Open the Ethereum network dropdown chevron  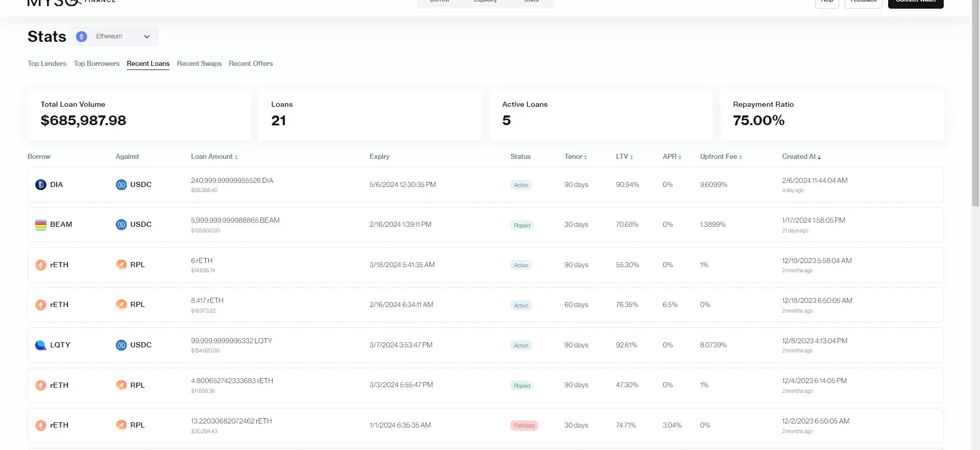pyautogui.click(x=147, y=37)
